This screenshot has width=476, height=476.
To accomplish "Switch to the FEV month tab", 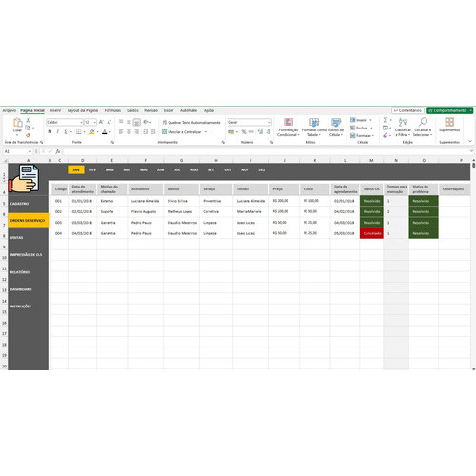I will point(92,169).
